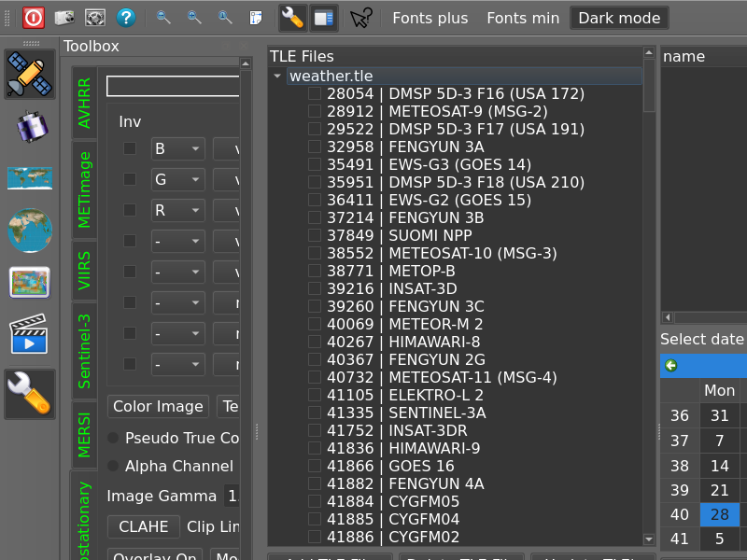Select the Alpha Channel radio button
747x560 pixels.
click(113, 466)
